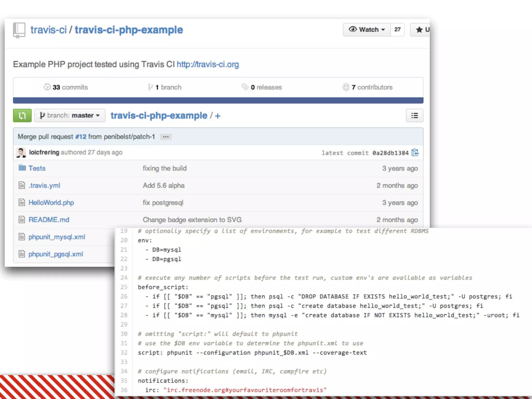The width and height of the screenshot is (532, 399).
Task: Click the green compare branches icon button
Action: click(x=22, y=115)
